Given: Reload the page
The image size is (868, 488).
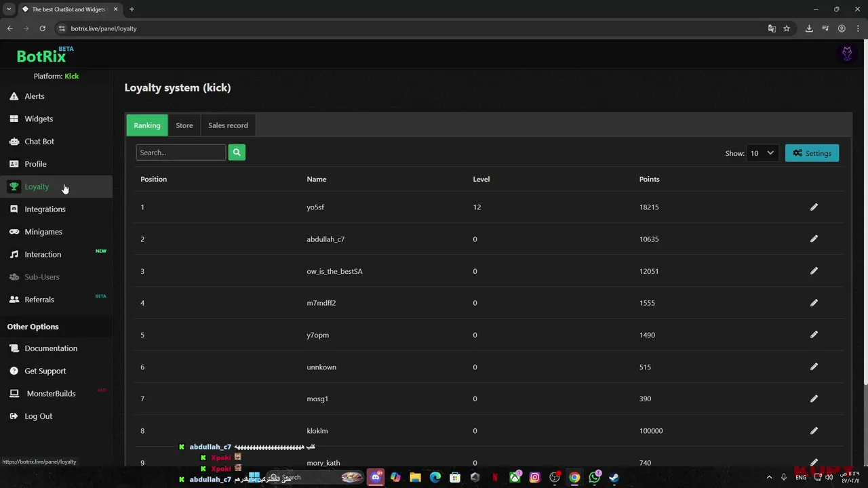Looking at the screenshot, I should pyautogui.click(x=42, y=28).
